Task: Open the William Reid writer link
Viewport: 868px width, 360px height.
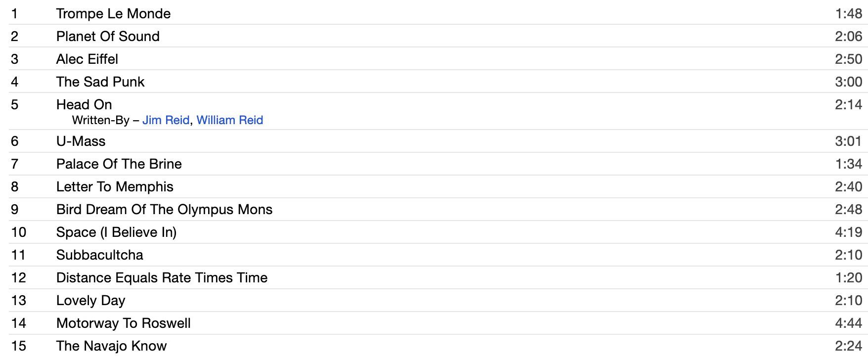Action: (230, 120)
